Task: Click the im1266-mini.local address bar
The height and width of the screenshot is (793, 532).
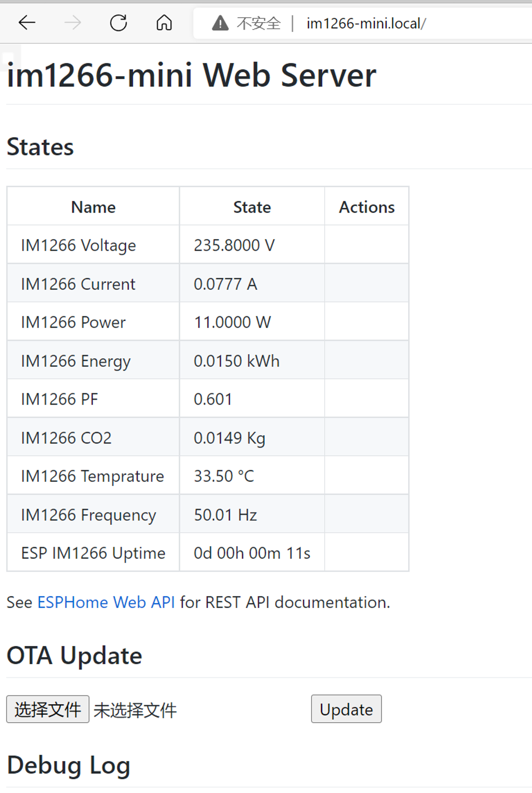Action: point(366,23)
